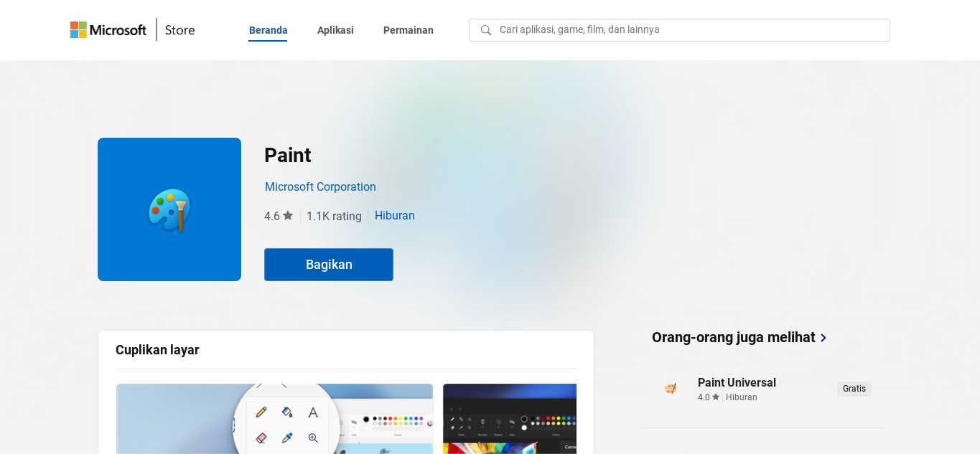Open the Hiburan category link under Paint
The height and width of the screenshot is (454, 980).
pos(395,215)
